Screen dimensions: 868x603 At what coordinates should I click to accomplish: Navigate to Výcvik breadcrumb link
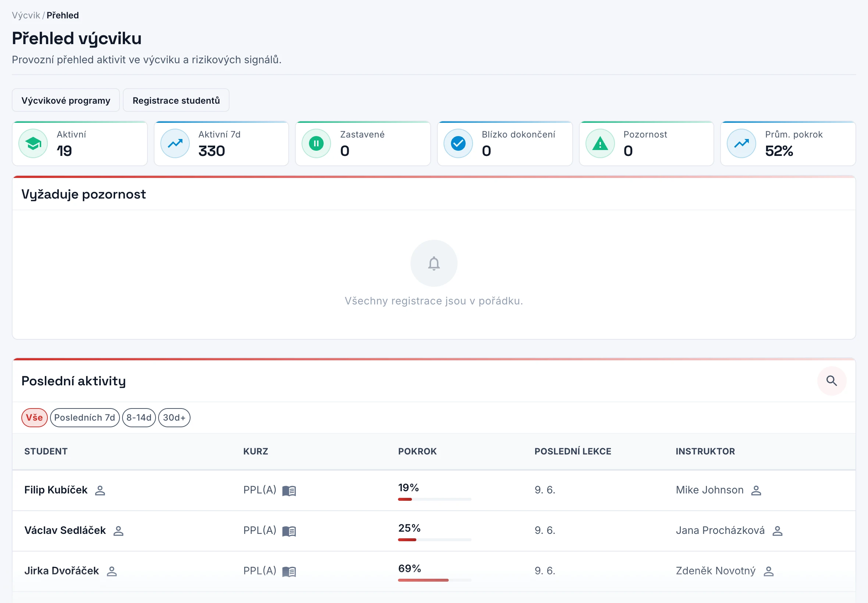[x=26, y=15]
